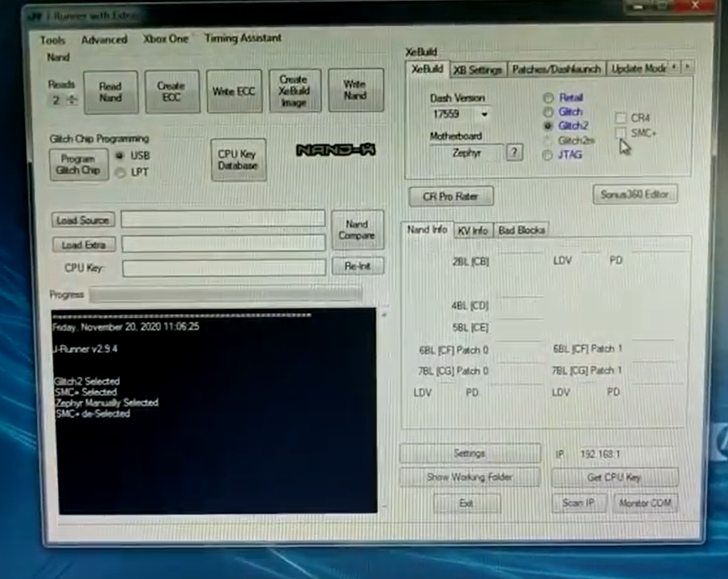The width and height of the screenshot is (728, 579).
Task: Switch to the KV Info tab
Action: coord(473,230)
